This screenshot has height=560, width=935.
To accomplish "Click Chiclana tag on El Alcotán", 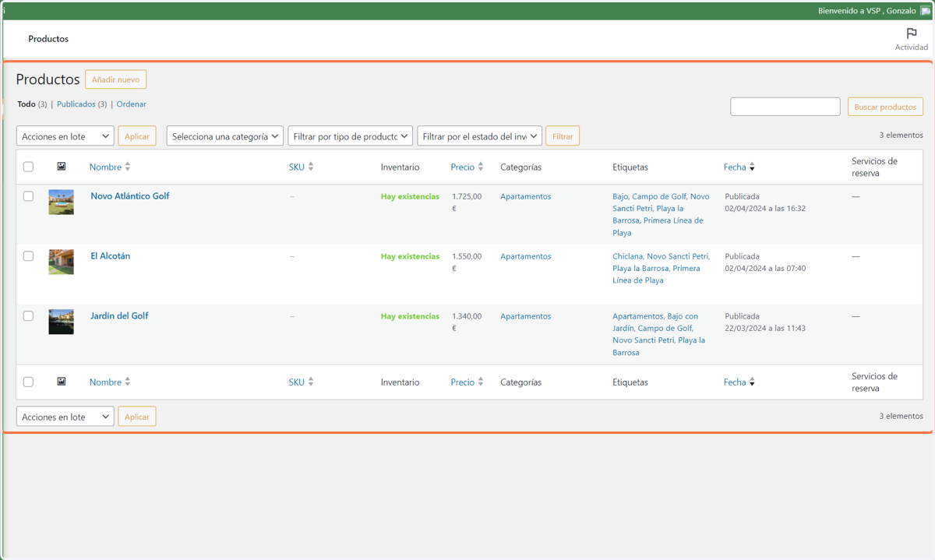I will (627, 256).
